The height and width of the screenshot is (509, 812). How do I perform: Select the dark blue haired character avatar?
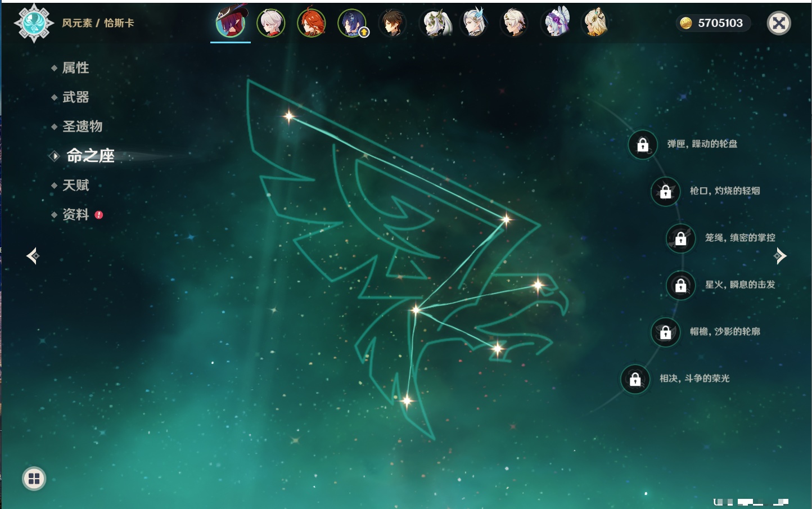pyautogui.click(x=352, y=23)
